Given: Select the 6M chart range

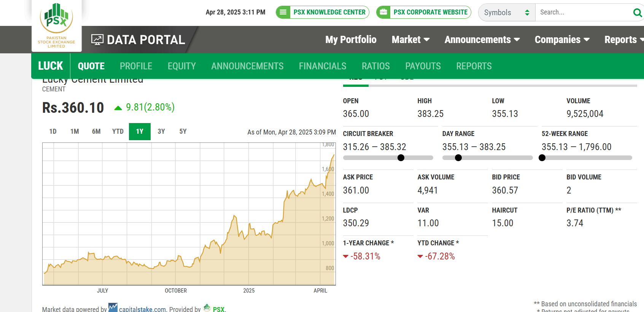Looking at the screenshot, I should (x=96, y=131).
